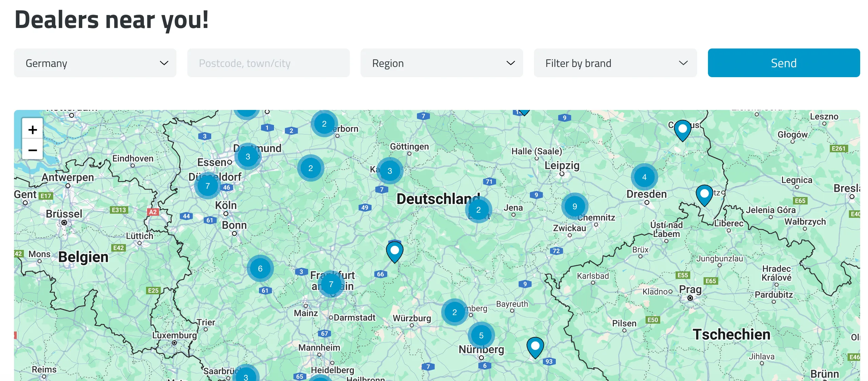This screenshot has height=381, width=868.
Task: Open cluster of 2 south of Deutschland label
Action: point(478,210)
